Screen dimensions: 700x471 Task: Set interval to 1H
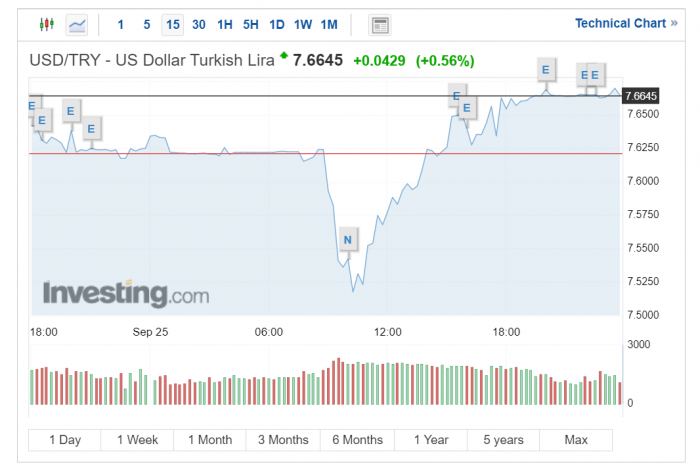pyautogui.click(x=225, y=25)
